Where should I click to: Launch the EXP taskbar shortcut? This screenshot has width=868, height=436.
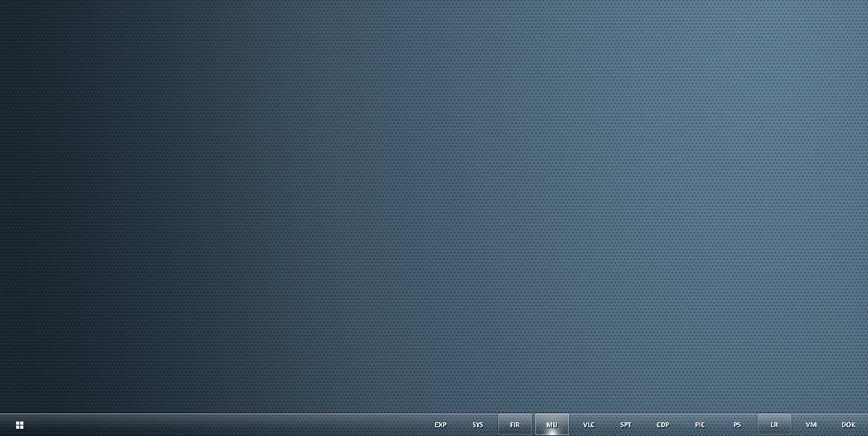(x=441, y=425)
